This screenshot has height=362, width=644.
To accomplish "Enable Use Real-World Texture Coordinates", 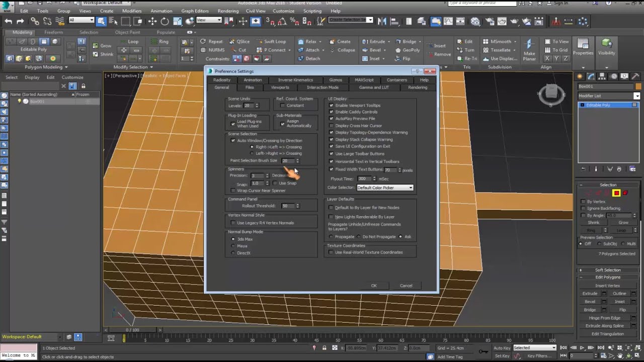I will coord(331,252).
